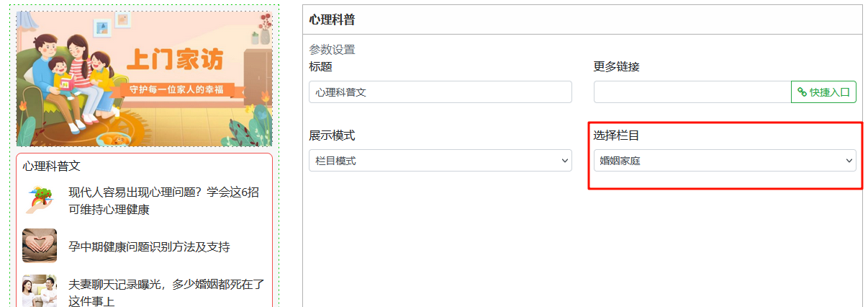Select the 心理科普文 widget heading in preview
The image size is (868, 307).
coord(51,166)
